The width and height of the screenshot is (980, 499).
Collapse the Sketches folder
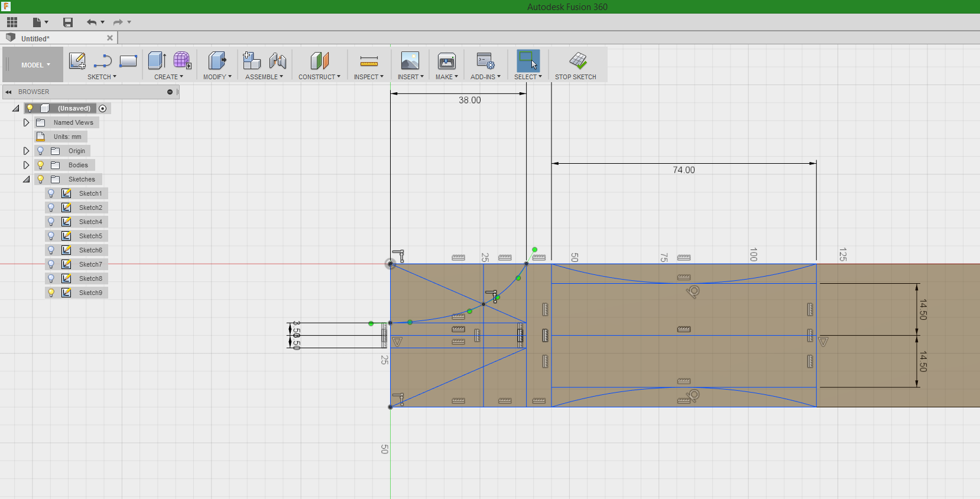26,179
